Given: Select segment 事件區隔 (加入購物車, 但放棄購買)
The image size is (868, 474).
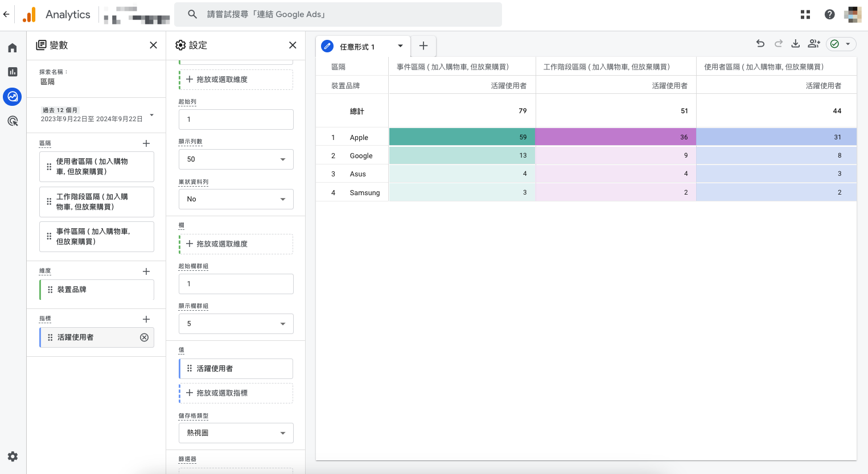Looking at the screenshot, I should pos(97,237).
